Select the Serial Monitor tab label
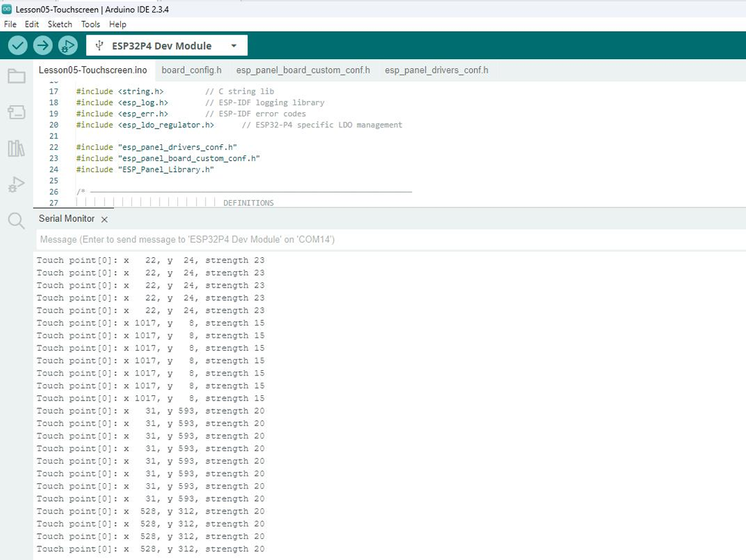 pos(66,219)
